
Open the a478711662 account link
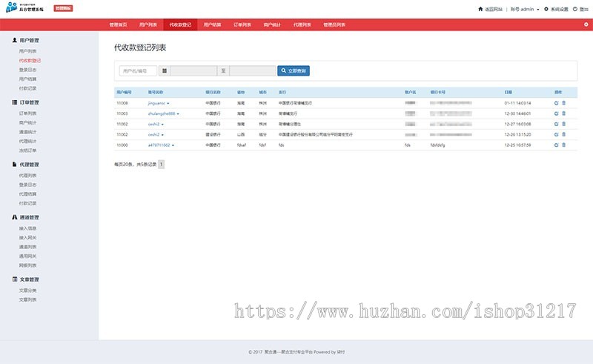tap(159, 145)
